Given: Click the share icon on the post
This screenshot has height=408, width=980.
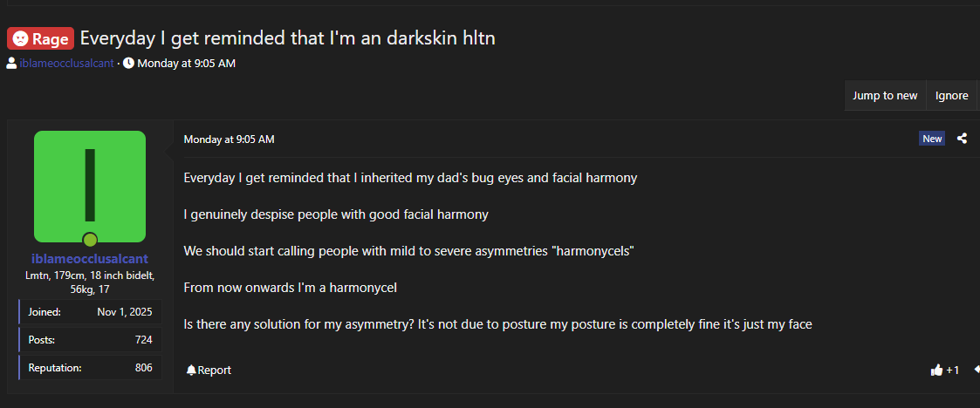Looking at the screenshot, I should tap(962, 139).
